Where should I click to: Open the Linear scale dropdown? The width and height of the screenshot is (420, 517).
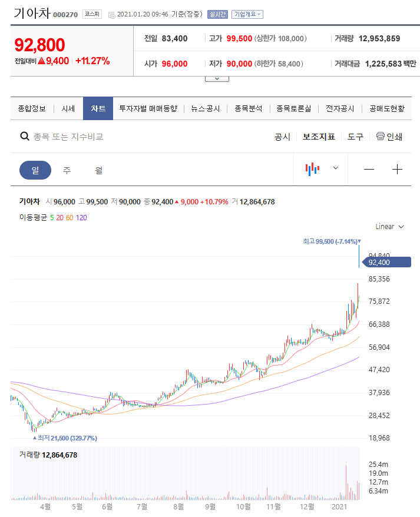point(389,227)
